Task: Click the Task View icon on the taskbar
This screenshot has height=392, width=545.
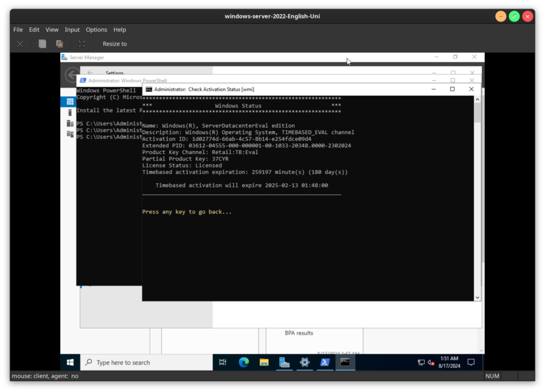Action: pos(223,363)
